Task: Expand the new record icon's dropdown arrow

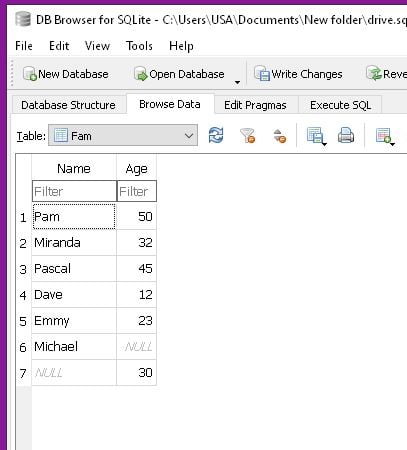Action: (392, 144)
